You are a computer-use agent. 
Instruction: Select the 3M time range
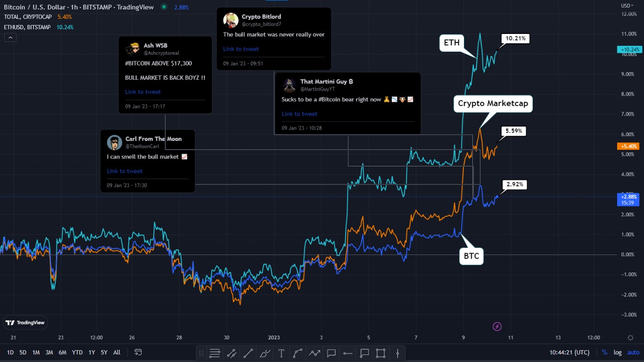49,352
